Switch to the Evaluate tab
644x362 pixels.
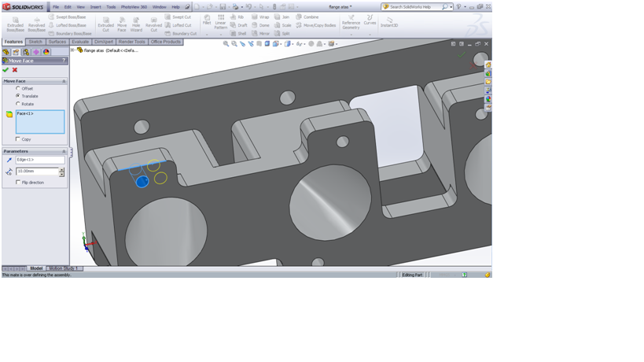coord(80,42)
